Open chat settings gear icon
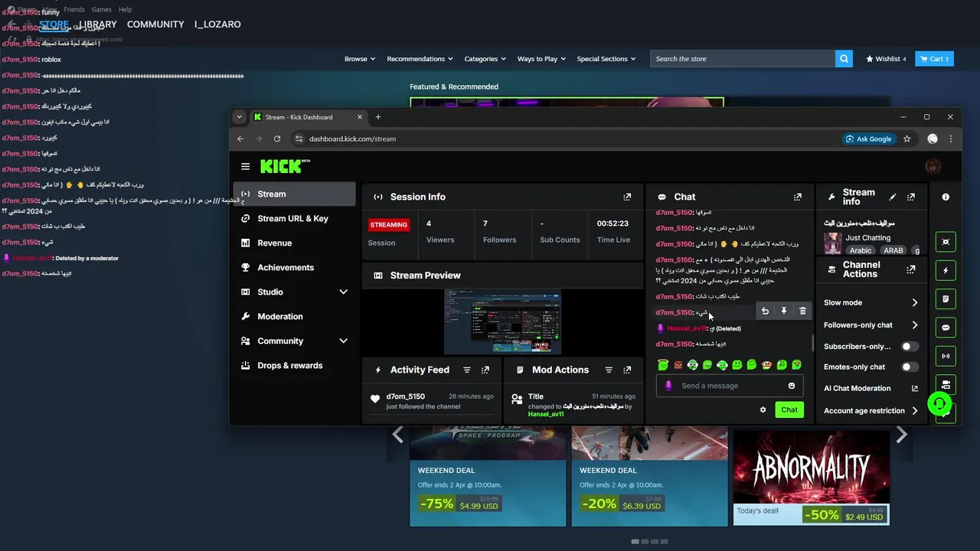980x551 pixels. (x=763, y=409)
